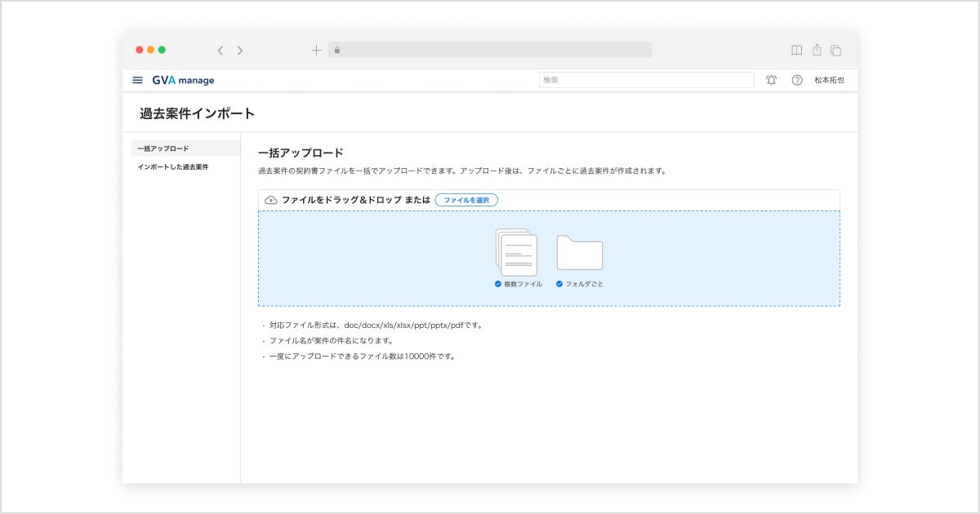The width and height of the screenshot is (980, 514).
Task: Click the browser reader book icon
Action: click(x=797, y=51)
